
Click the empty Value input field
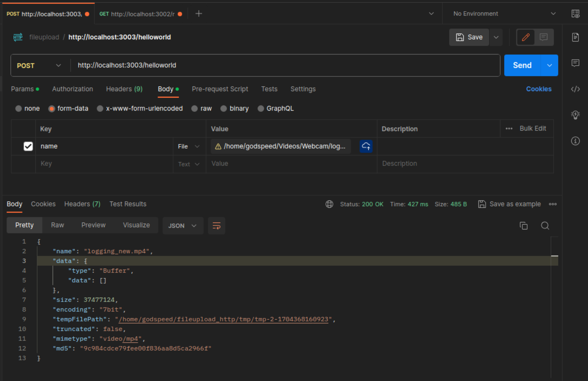click(x=291, y=164)
